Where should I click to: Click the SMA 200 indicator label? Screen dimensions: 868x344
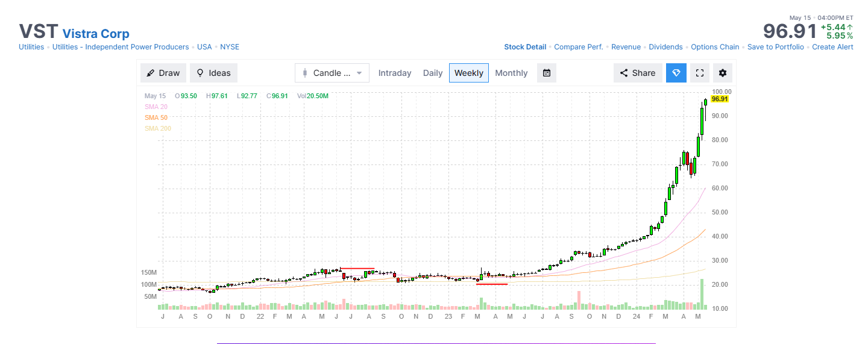(158, 128)
